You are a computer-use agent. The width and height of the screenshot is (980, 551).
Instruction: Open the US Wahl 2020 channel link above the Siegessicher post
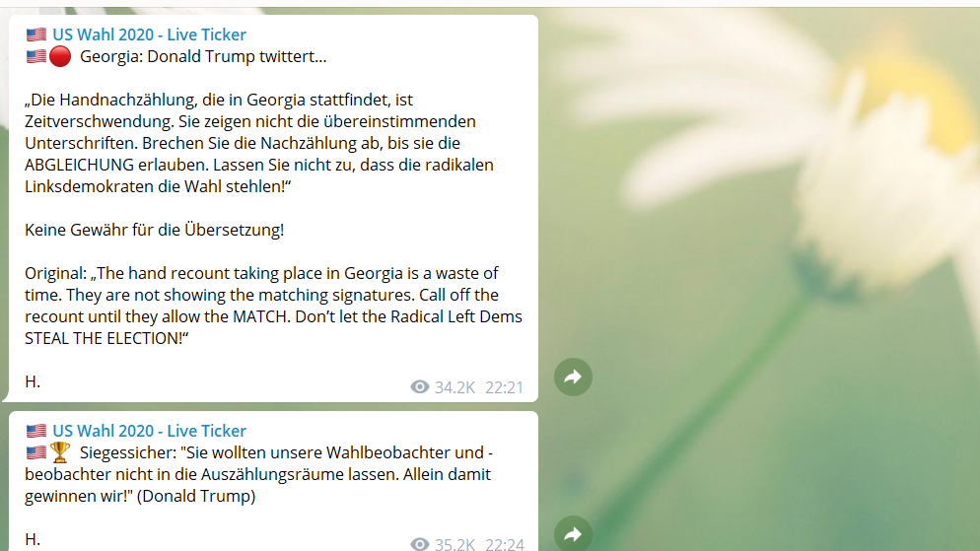(150, 431)
